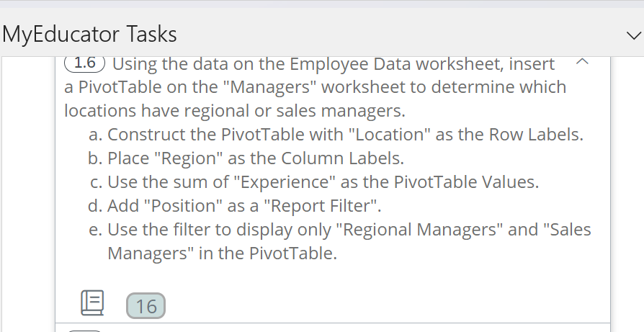Click the 1.6 task number badge
This screenshot has height=332, width=644.
85,63
